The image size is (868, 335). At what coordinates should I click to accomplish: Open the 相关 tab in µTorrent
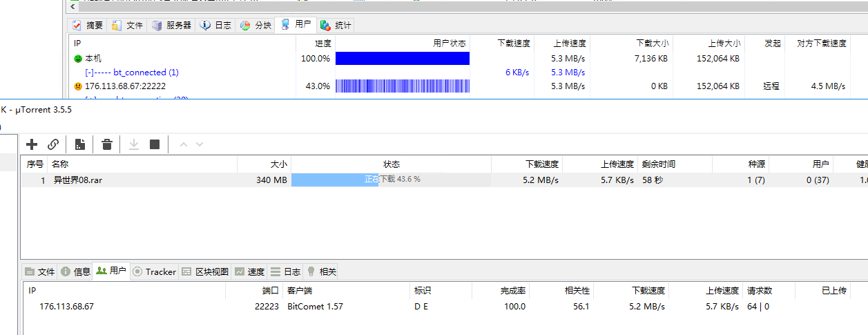[x=321, y=271]
